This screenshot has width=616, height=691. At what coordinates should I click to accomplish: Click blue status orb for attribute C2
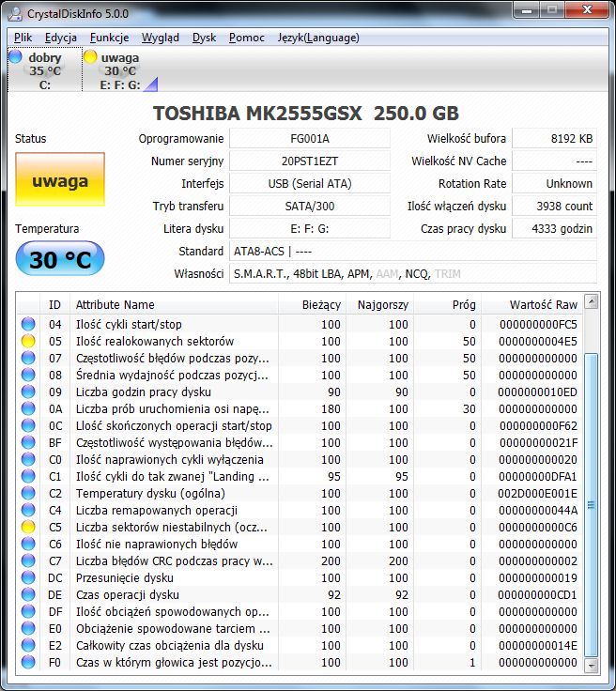tap(28, 493)
